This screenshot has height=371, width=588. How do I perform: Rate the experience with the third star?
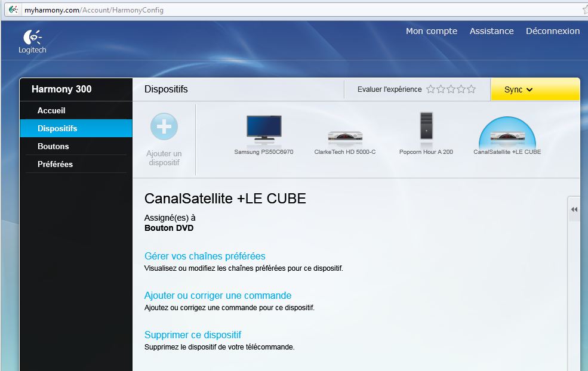pos(451,89)
